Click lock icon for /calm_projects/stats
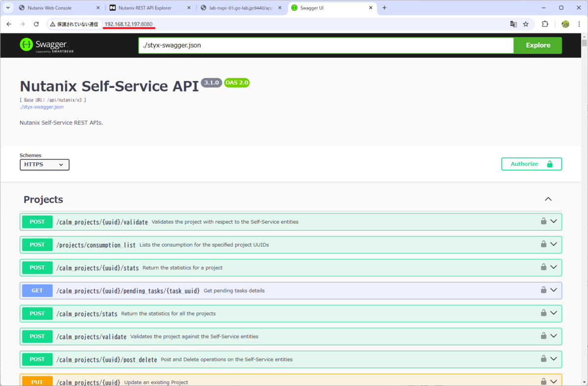 [x=543, y=313]
